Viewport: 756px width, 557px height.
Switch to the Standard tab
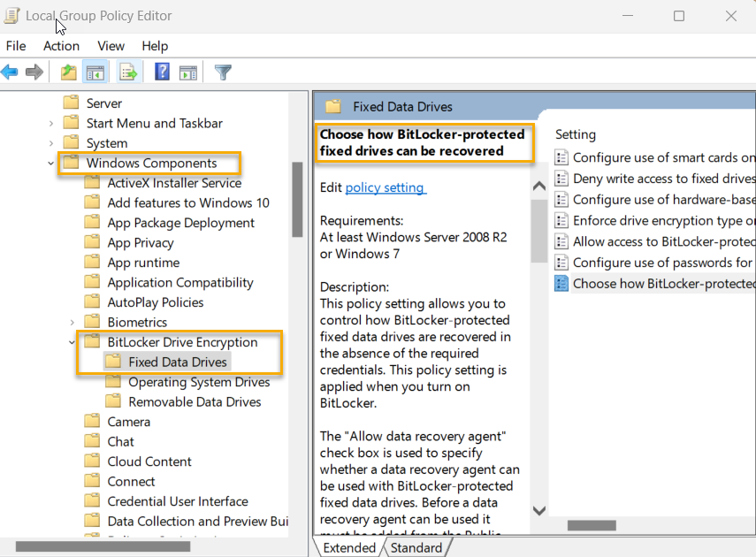(416, 546)
